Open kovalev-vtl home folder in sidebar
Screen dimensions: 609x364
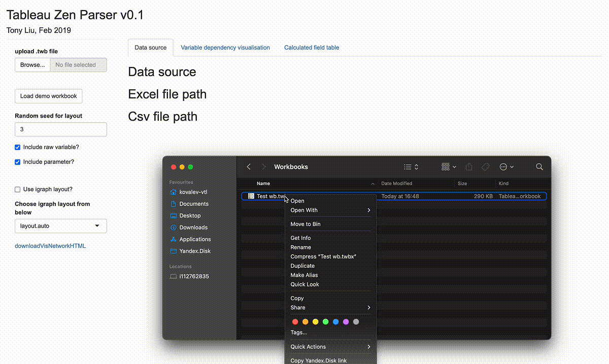pyautogui.click(x=193, y=192)
